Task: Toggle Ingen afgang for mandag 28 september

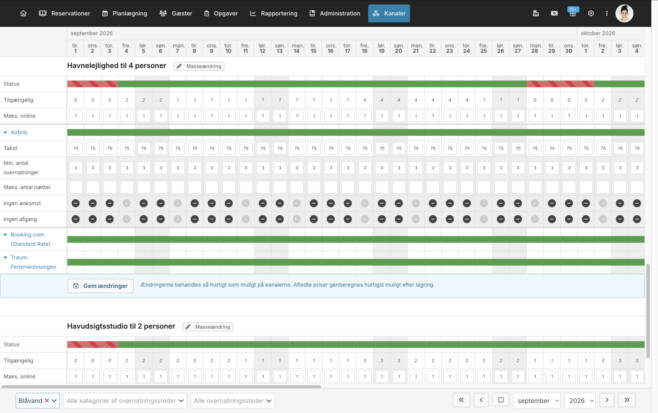Action: point(535,219)
